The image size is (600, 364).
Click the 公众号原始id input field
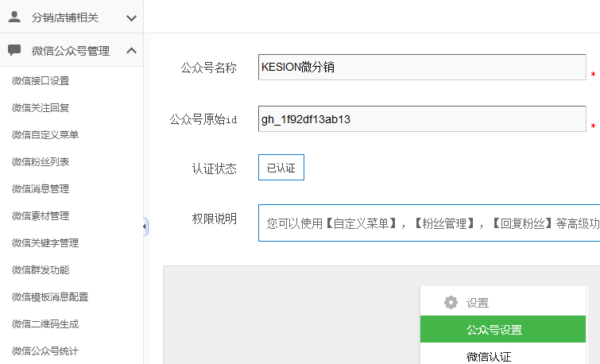click(421, 119)
